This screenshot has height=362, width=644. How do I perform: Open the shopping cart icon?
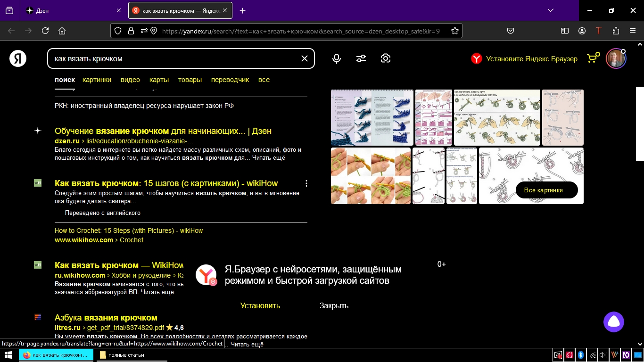pyautogui.click(x=593, y=58)
